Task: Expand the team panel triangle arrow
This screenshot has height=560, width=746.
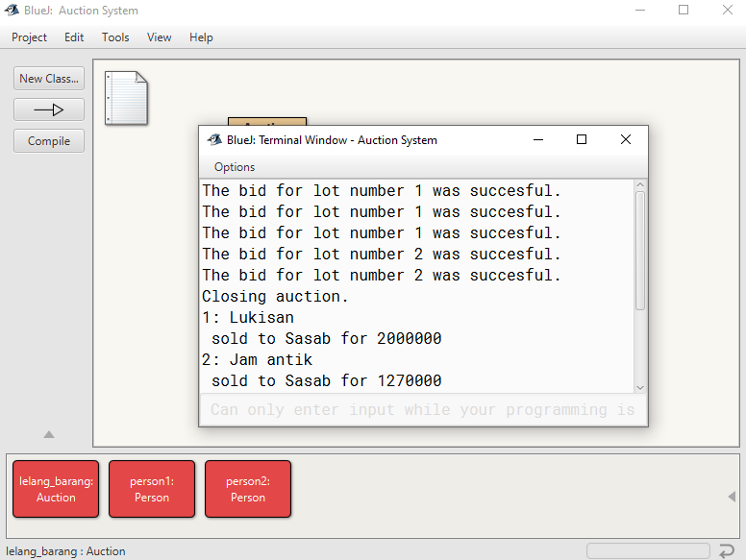Action: 49,434
